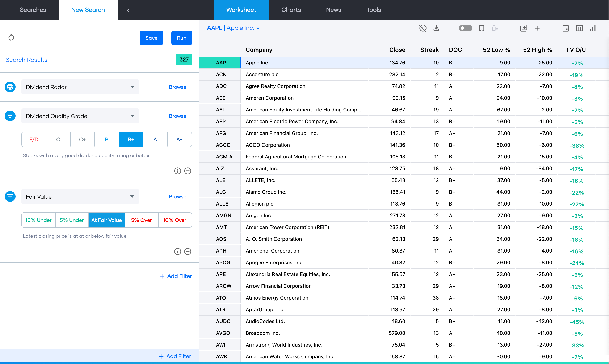
Task: Remove the Fair Value filter minus icon
Action: pos(188,251)
